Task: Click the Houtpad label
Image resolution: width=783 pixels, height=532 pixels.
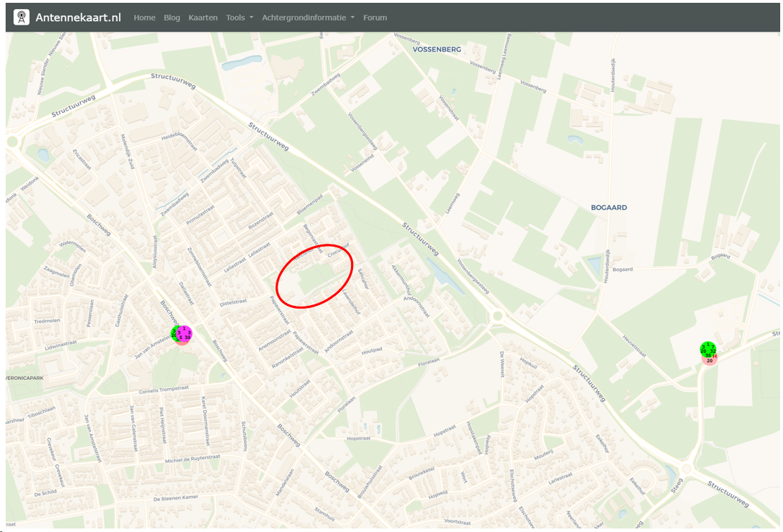Action: point(371,351)
